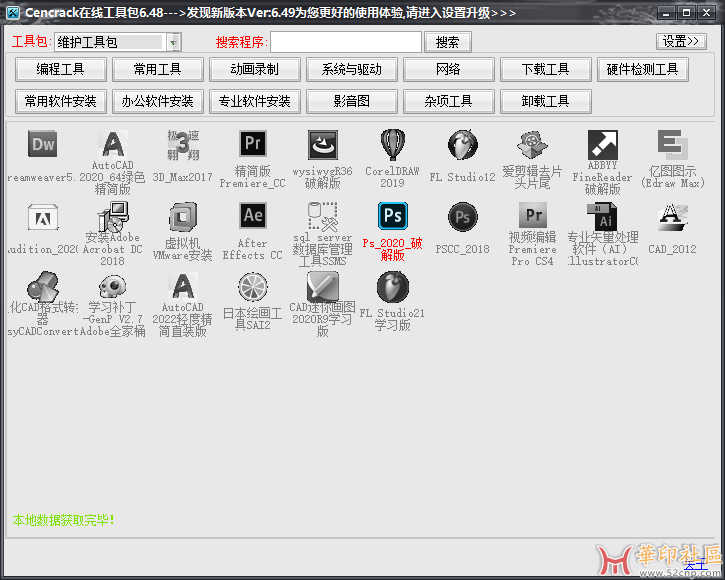
Task: Click the Cencrack title bar app icon
Action: click(x=13, y=12)
